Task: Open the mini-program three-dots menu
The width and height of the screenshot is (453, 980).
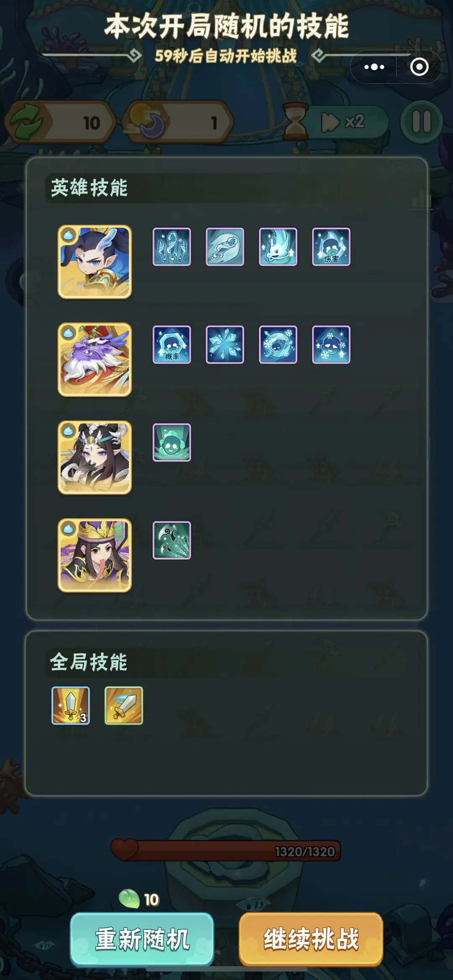Action: pyautogui.click(x=374, y=67)
